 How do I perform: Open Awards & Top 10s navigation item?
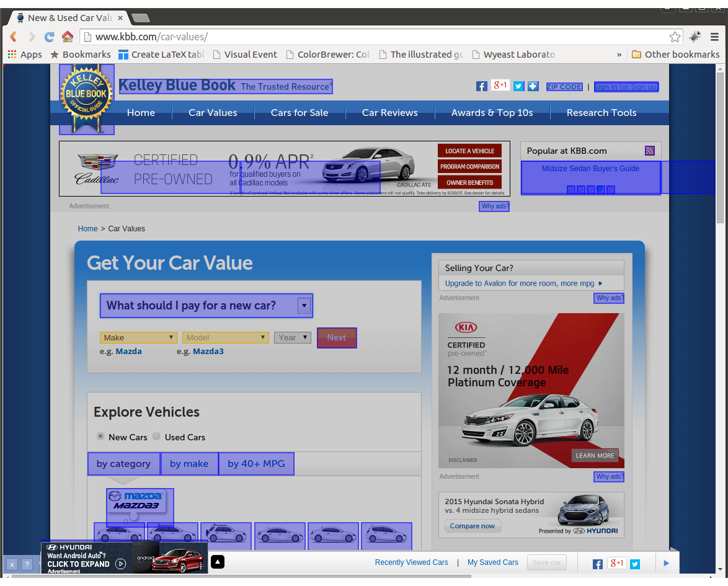pos(492,113)
